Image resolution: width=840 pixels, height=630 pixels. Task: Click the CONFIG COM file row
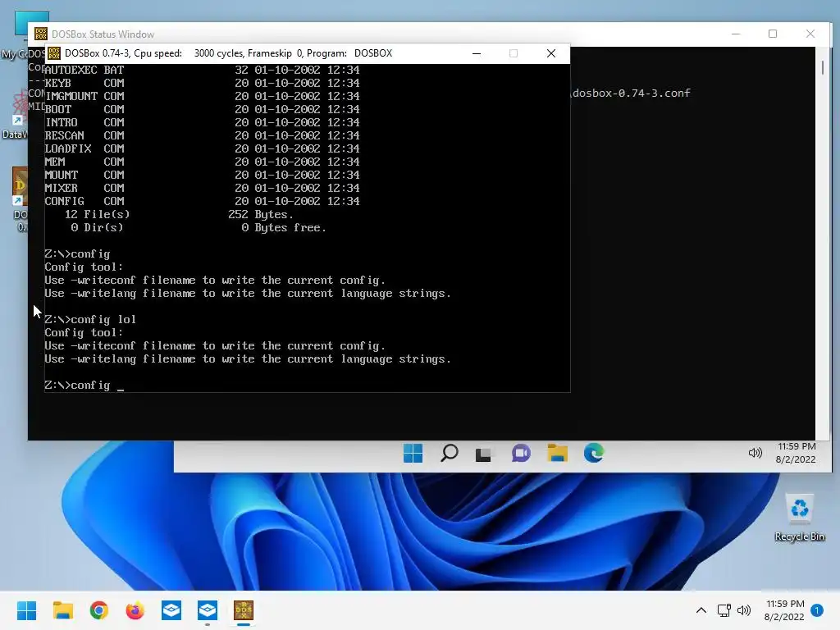pos(202,201)
